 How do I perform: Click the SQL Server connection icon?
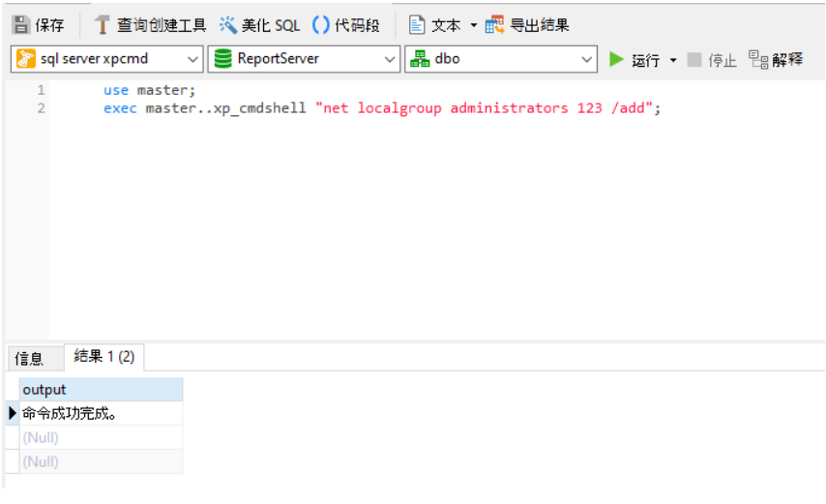tap(26, 58)
